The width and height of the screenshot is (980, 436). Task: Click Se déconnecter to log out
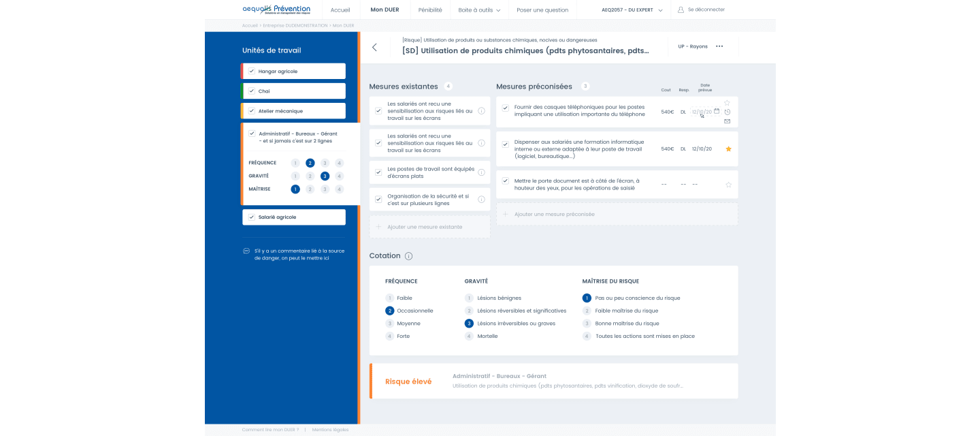pos(706,10)
